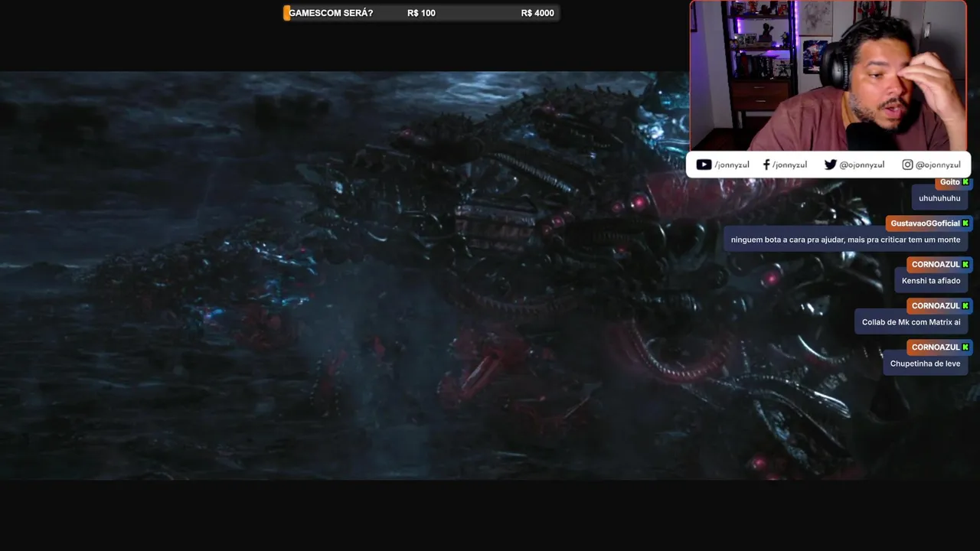Viewport: 980px width, 551px height.
Task: Click the YouTube icon in social bar
Action: click(x=704, y=165)
